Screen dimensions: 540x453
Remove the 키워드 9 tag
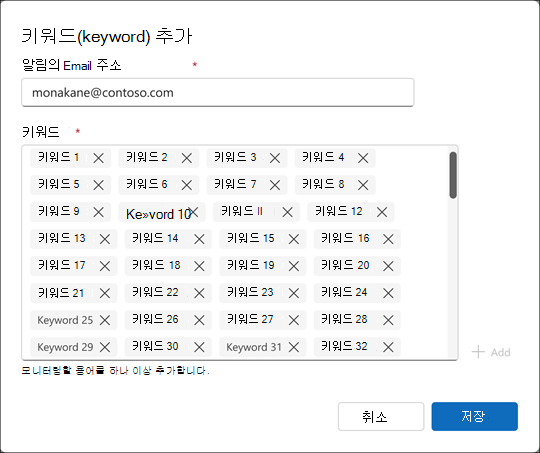pos(98,212)
